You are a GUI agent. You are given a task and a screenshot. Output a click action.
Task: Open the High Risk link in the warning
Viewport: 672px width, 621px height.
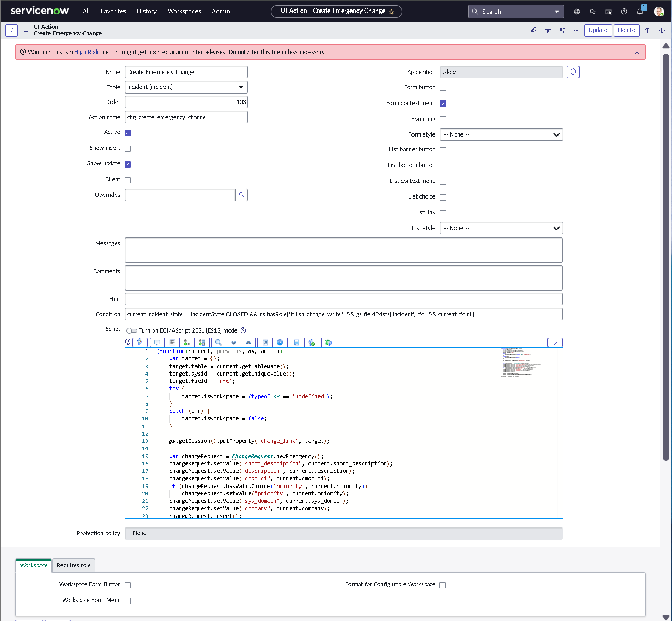pos(86,52)
